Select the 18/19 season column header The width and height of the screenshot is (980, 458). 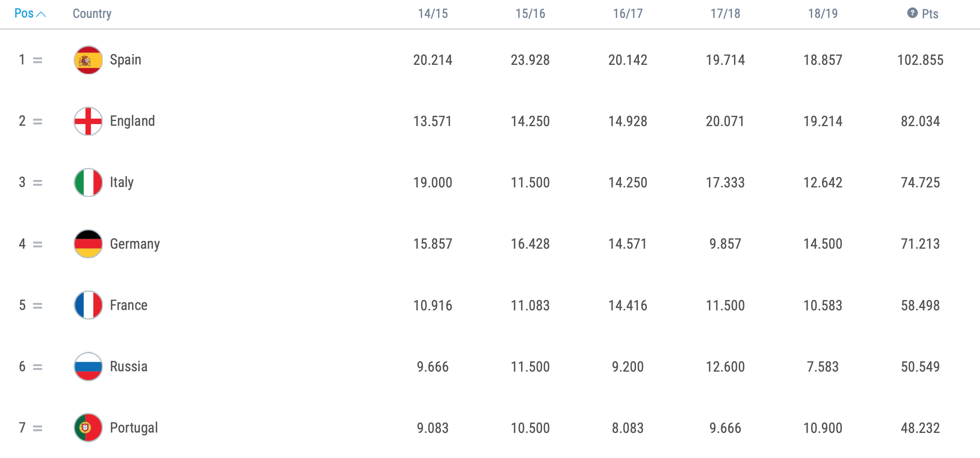click(823, 14)
